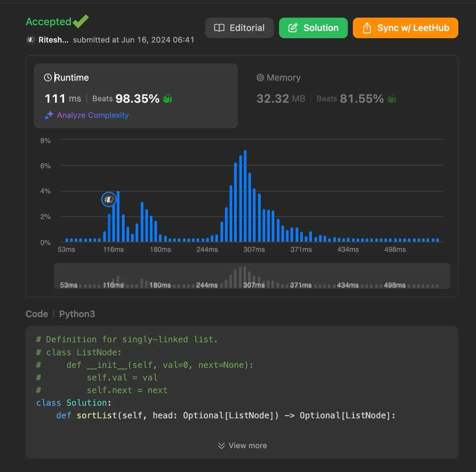Click the 371ms main-chart axis label
The height and width of the screenshot is (472, 476).
(301, 249)
